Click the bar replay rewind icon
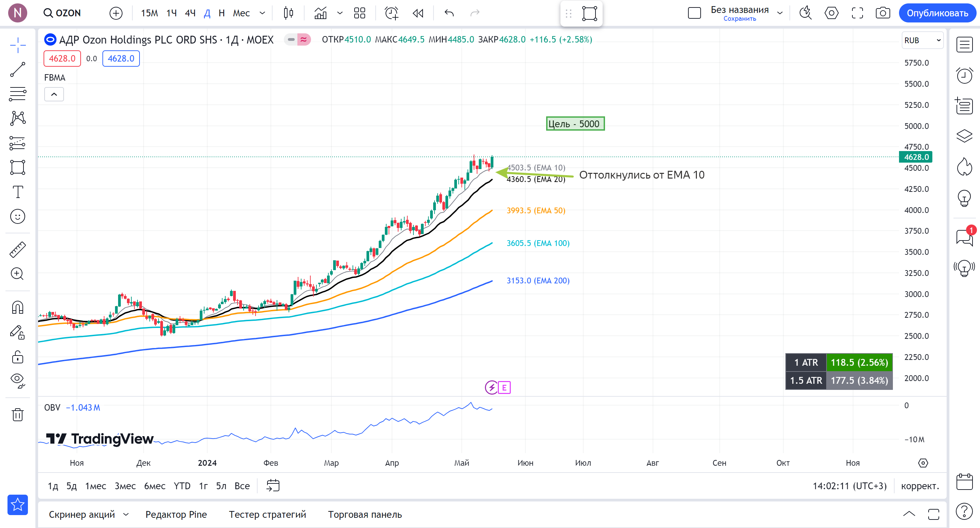This screenshot has width=980, height=528. 418,13
